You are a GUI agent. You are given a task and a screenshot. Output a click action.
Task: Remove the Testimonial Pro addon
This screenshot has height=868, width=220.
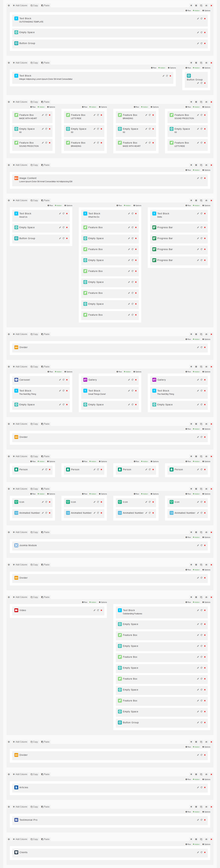point(205,820)
